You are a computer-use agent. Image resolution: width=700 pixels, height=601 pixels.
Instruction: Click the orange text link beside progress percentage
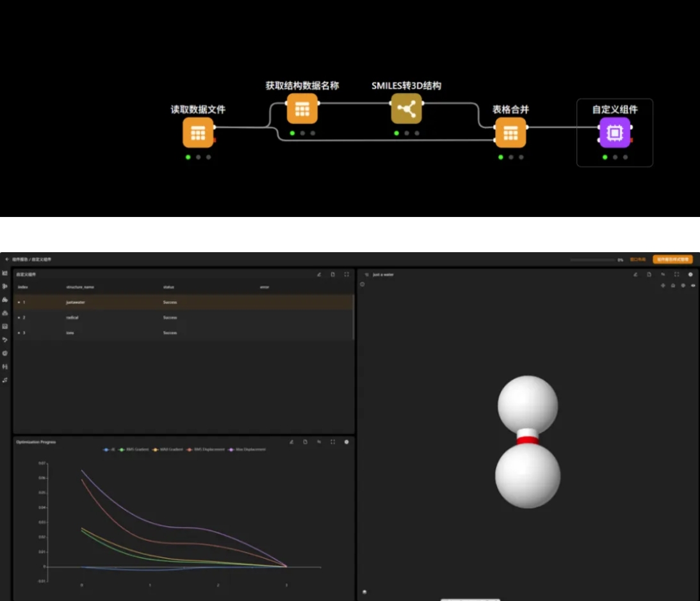point(637,260)
